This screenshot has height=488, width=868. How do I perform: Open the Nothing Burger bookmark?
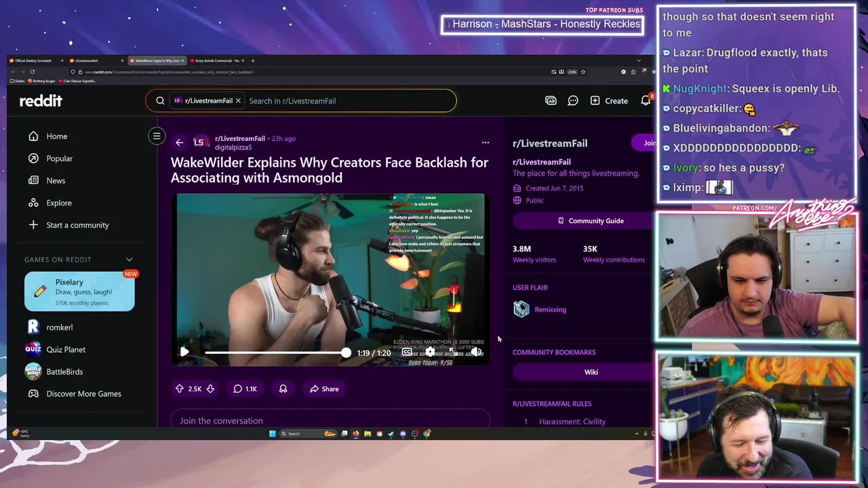pyautogui.click(x=41, y=81)
